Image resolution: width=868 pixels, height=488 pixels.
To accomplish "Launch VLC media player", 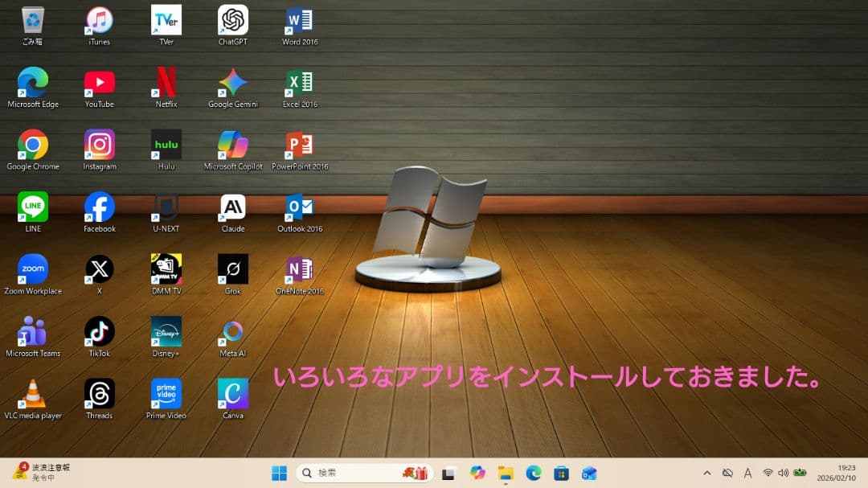I will 32,393.
